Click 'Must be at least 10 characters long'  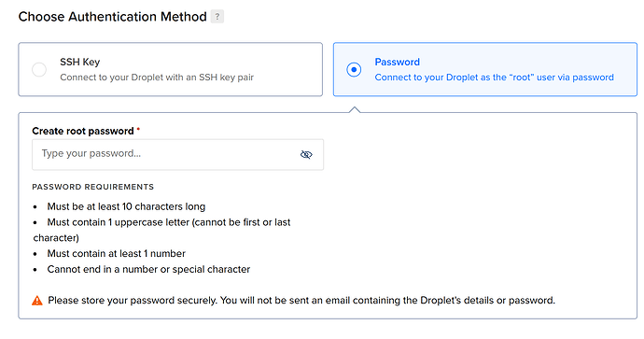[x=126, y=206]
